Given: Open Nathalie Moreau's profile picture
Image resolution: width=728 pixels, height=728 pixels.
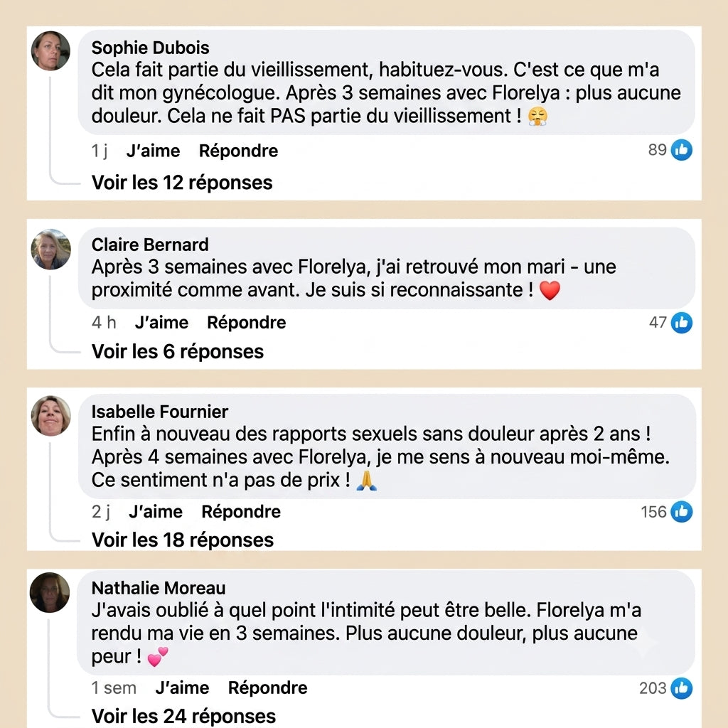Looking at the screenshot, I should pos(50,592).
